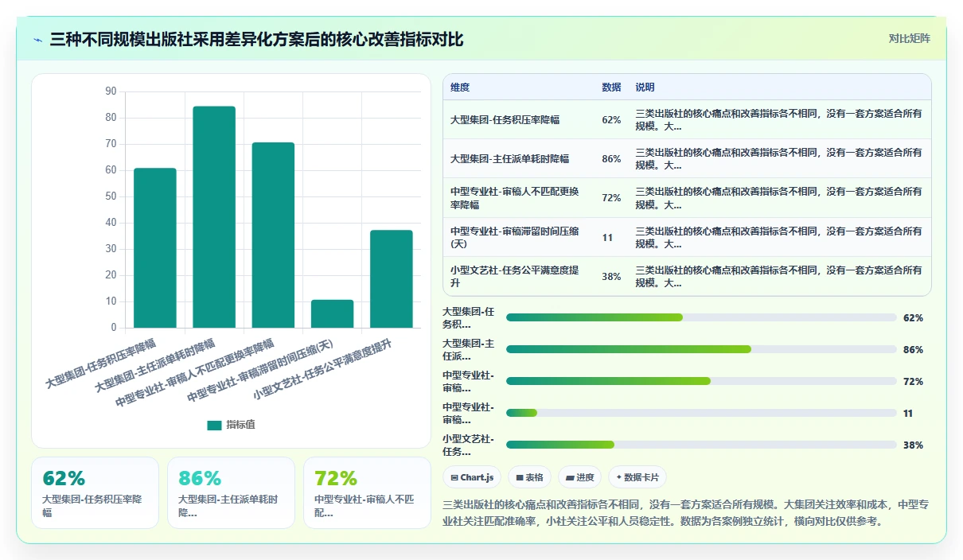Select the 数据卡片 tag chip
963x560 pixels.
637,477
